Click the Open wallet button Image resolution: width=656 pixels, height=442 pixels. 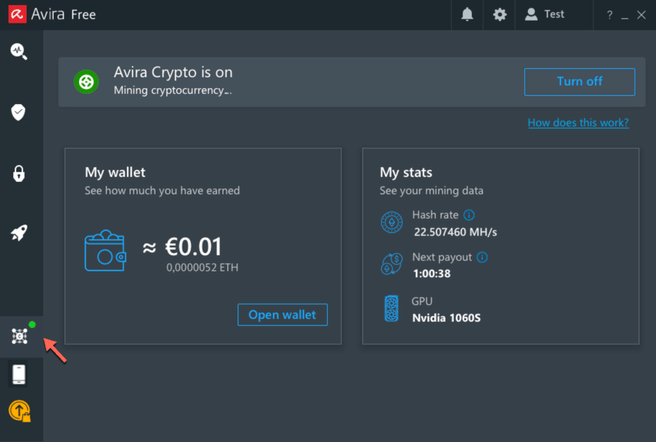click(x=282, y=315)
